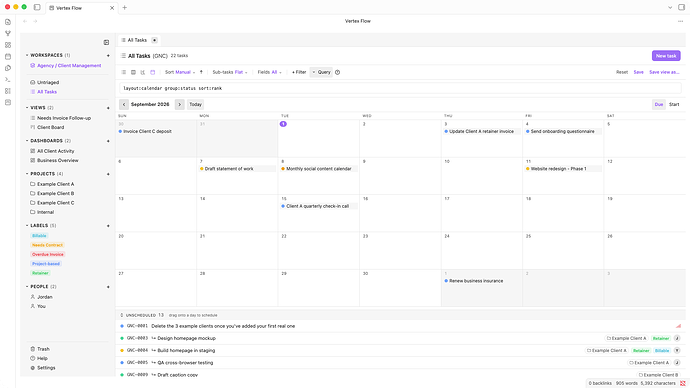Collapse the People section
The height and width of the screenshot is (388, 690).
tap(27, 287)
